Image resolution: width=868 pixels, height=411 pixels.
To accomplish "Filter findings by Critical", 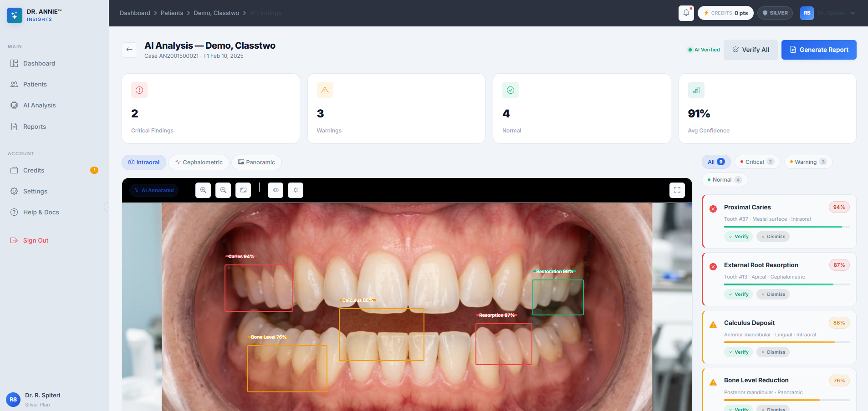I will (757, 162).
